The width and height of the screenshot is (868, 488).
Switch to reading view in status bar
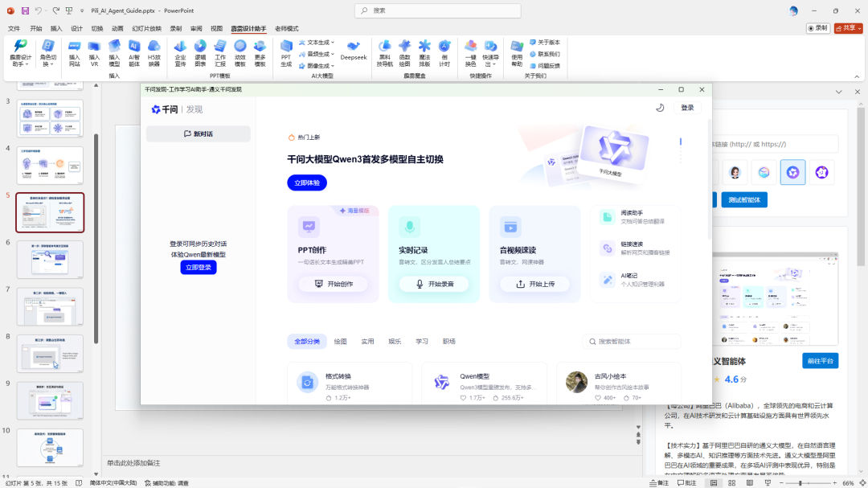pos(750,483)
